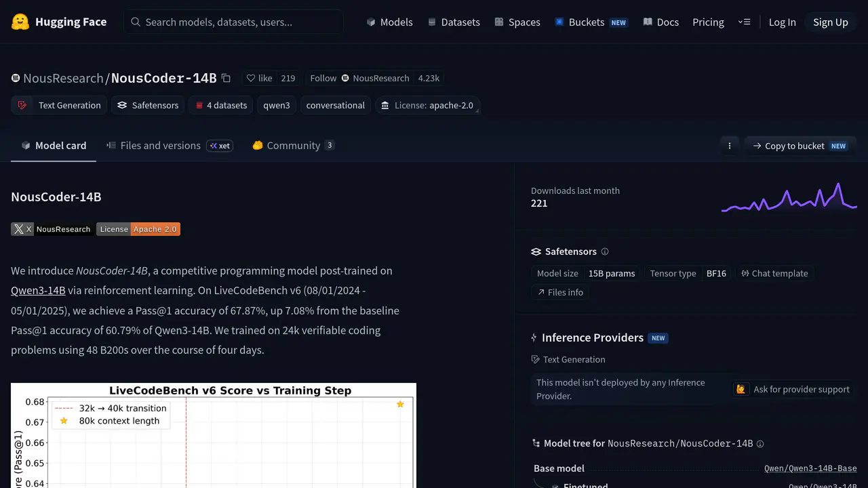Viewport: 868px width, 488px height.
Task: Click the License Apache 2.0 badge
Action: [x=138, y=229]
